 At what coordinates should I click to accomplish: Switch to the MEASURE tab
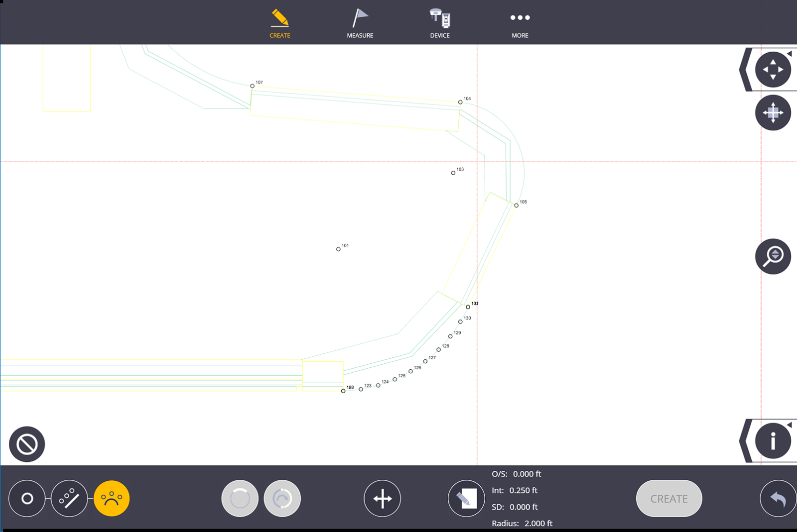pyautogui.click(x=359, y=22)
